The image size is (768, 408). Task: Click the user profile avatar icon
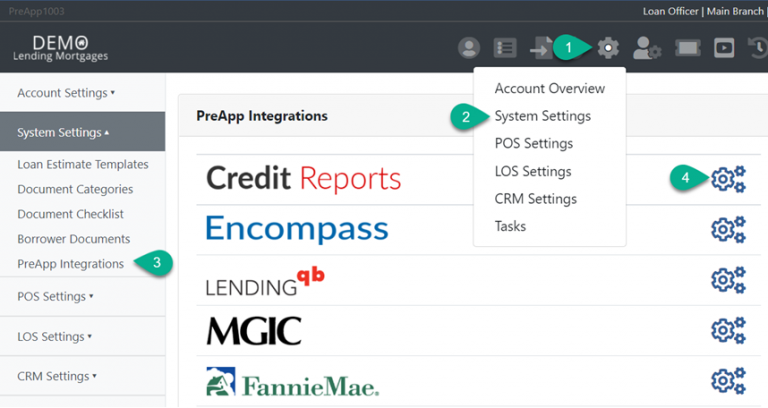click(468, 47)
